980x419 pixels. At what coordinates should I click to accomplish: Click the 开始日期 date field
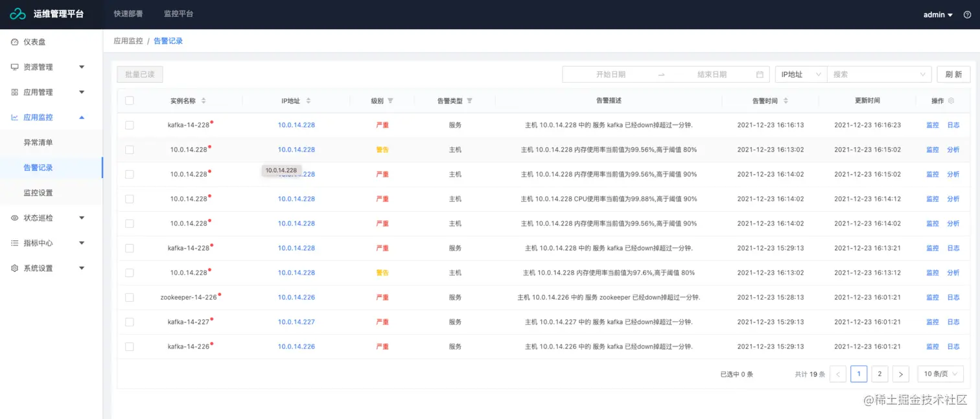coord(611,74)
